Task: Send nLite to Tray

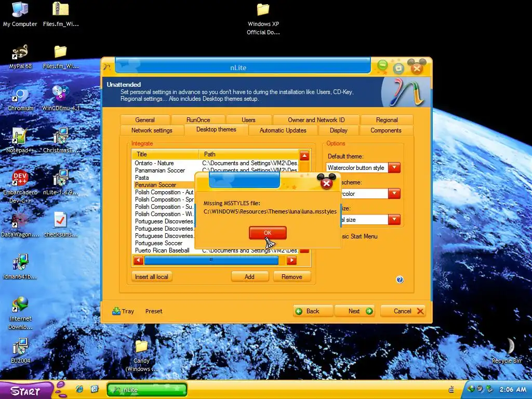Action: (123, 311)
